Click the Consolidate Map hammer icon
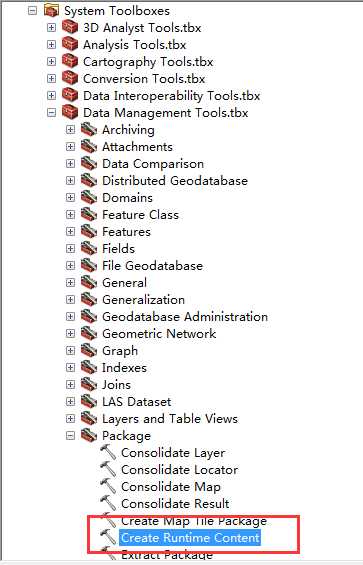This screenshot has height=565, width=363. pyautogui.click(x=108, y=486)
